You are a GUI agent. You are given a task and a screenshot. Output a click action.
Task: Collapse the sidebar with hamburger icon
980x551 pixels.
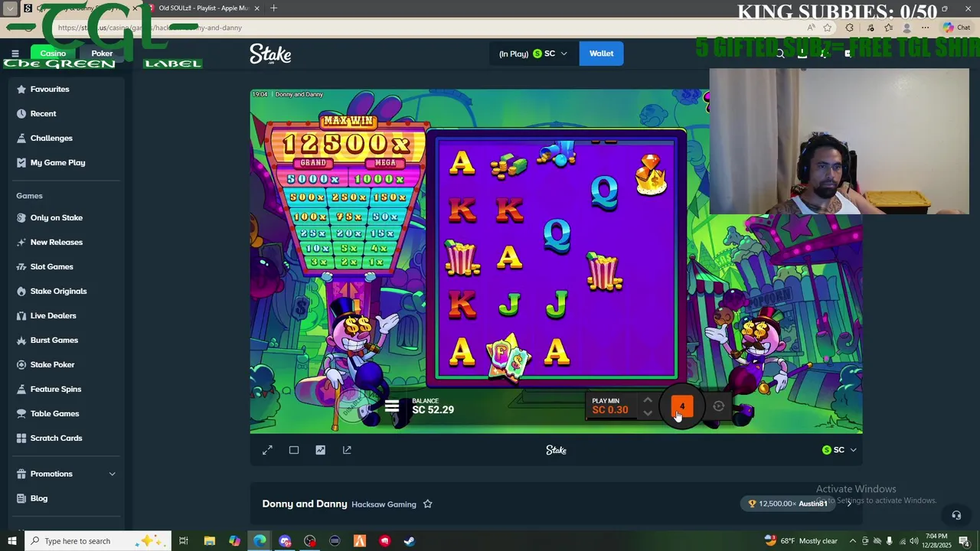click(x=15, y=54)
